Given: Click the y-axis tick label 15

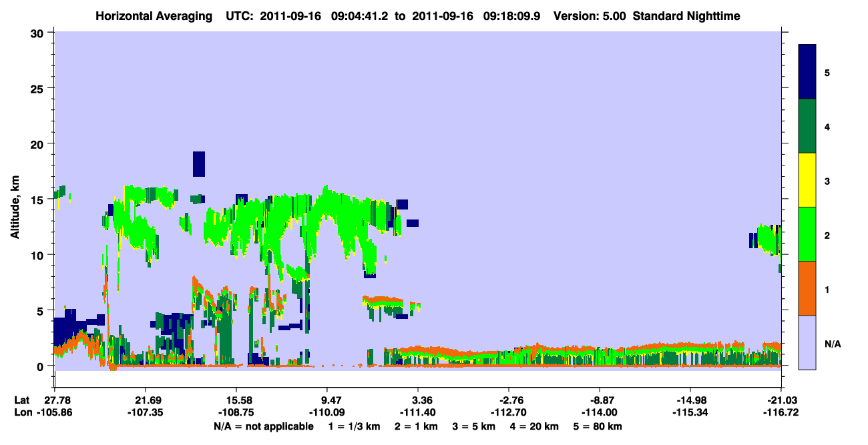Looking at the screenshot, I should tap(39, 199).
